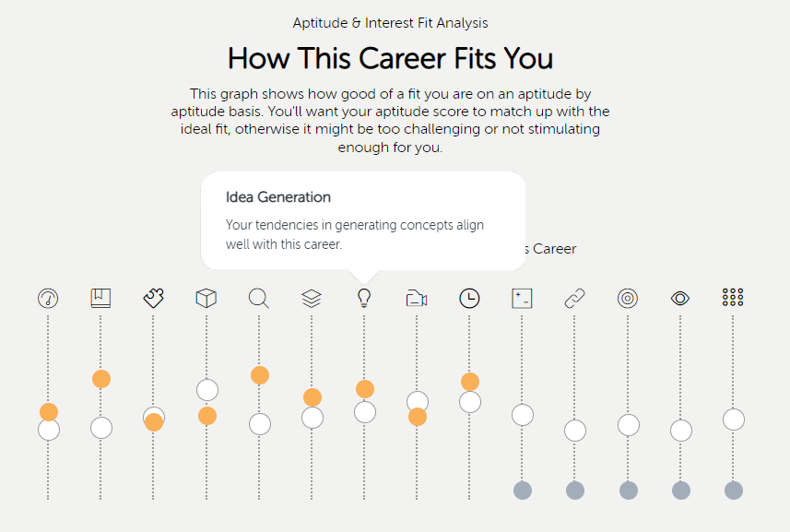
Task: Click the orange marker under the puzzle icon
Action: click(153, 421)
